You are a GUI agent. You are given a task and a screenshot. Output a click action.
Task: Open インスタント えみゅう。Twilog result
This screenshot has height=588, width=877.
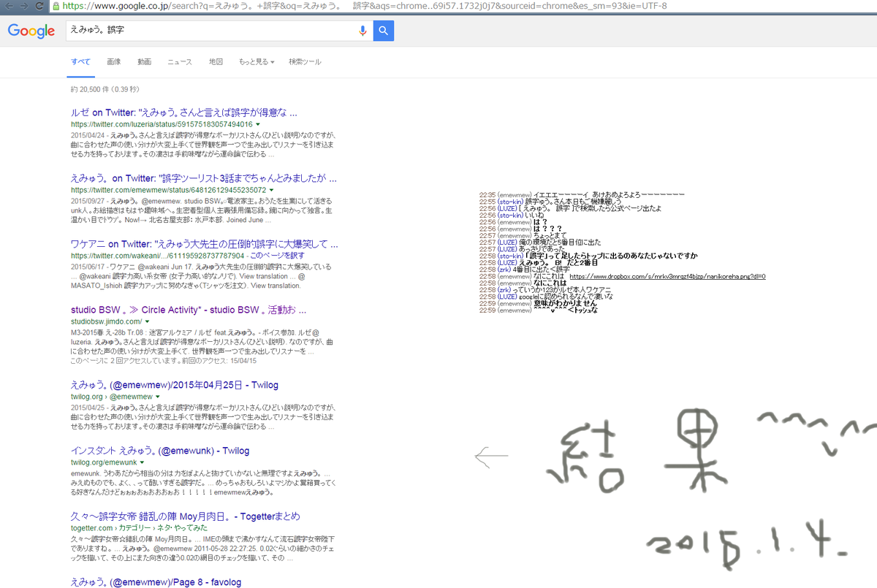pyautogui.click(x=160, y=451)
